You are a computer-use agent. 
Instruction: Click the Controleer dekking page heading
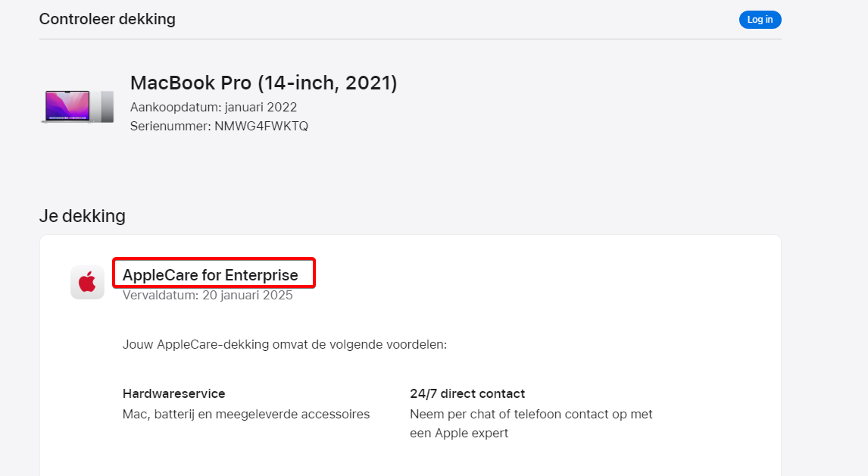click(108, 19)
